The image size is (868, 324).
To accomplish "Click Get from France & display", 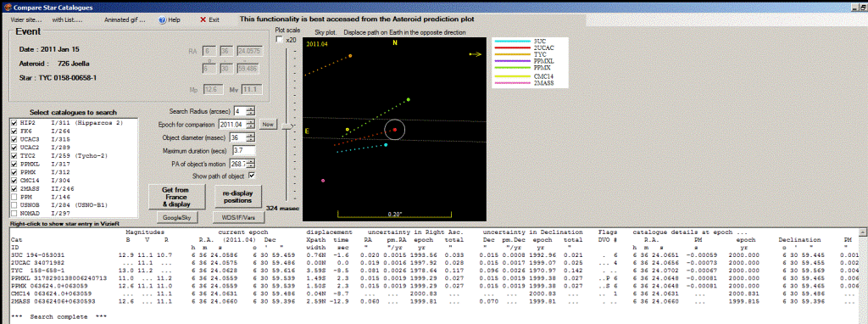I will [x=175, y=196].
